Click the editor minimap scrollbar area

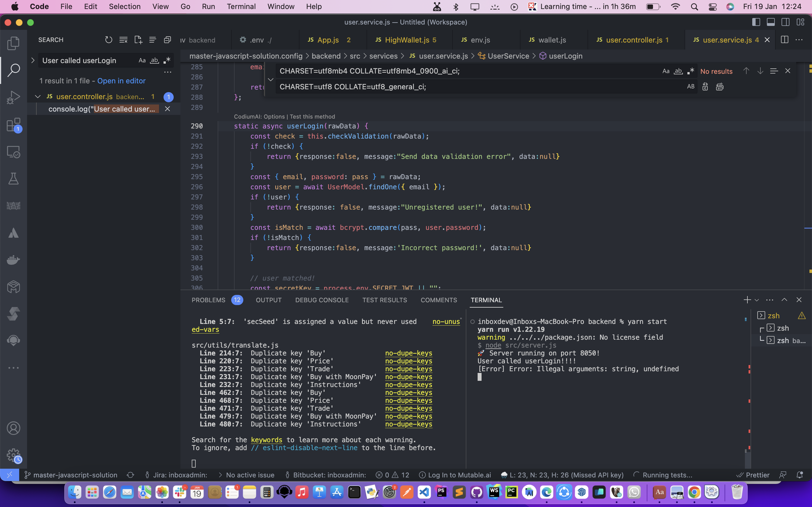coord(808,174)
